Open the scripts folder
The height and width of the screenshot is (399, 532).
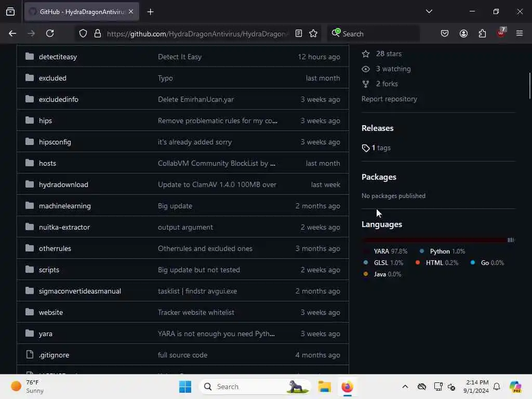(x=49, y=270)
